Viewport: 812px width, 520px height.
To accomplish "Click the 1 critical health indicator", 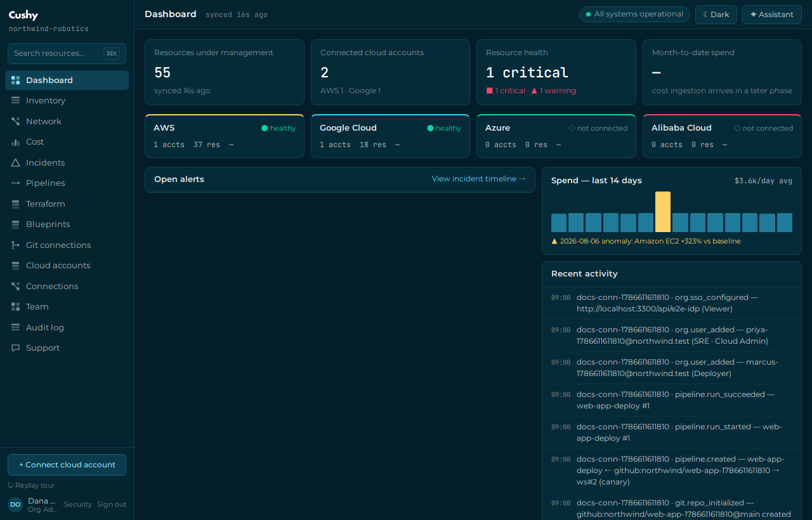I will [x=506, y=91].
